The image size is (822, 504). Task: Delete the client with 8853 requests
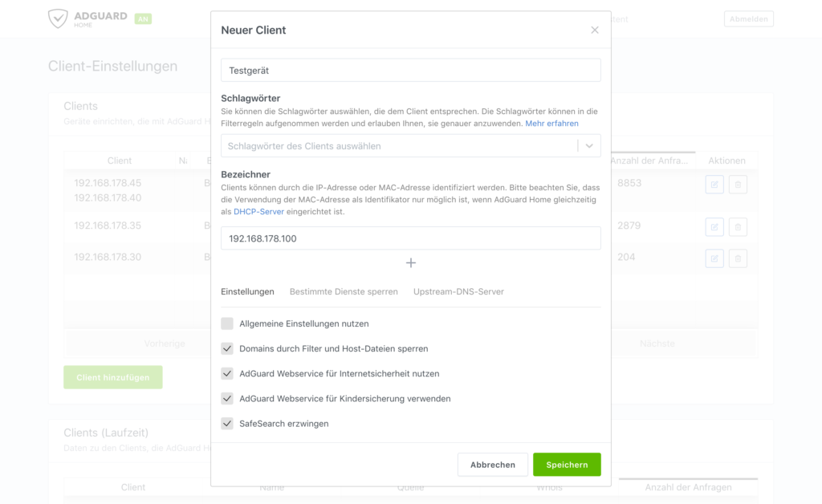click(x=738, y=185)
